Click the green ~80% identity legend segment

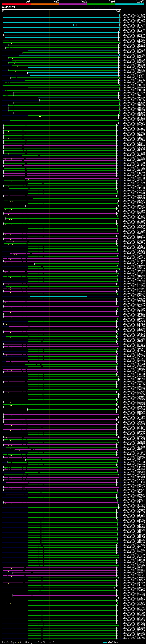(101, 4)
